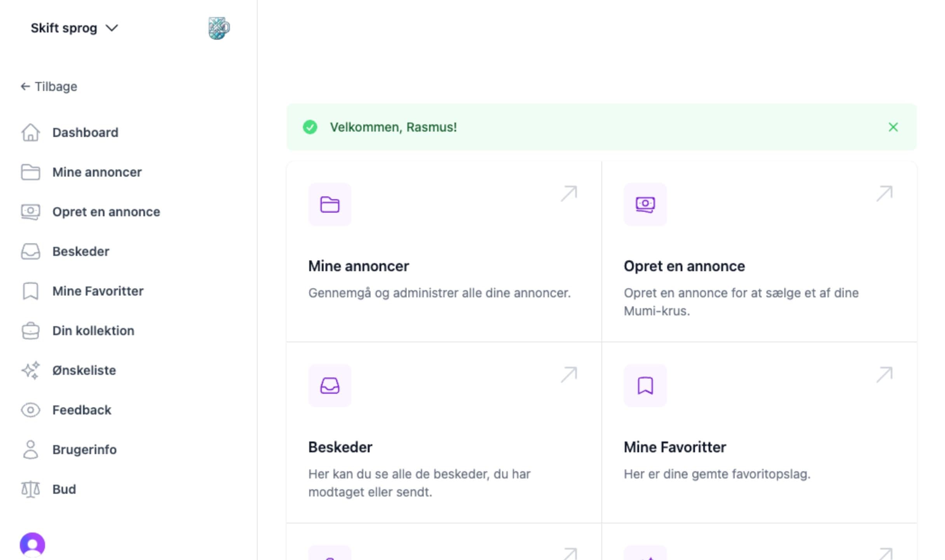Image resolution: width=945 pixels, height=560 pixels.
Task: Click the Mine Favoritter bookmark sidebar icon
Action: tap(30, 291)
